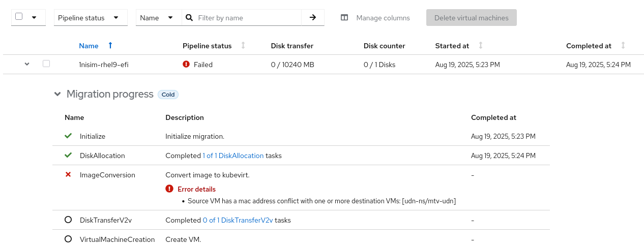Click the red Failed status icon
The width and height of the screenshot is (644, 247).
tap(186, 65)
